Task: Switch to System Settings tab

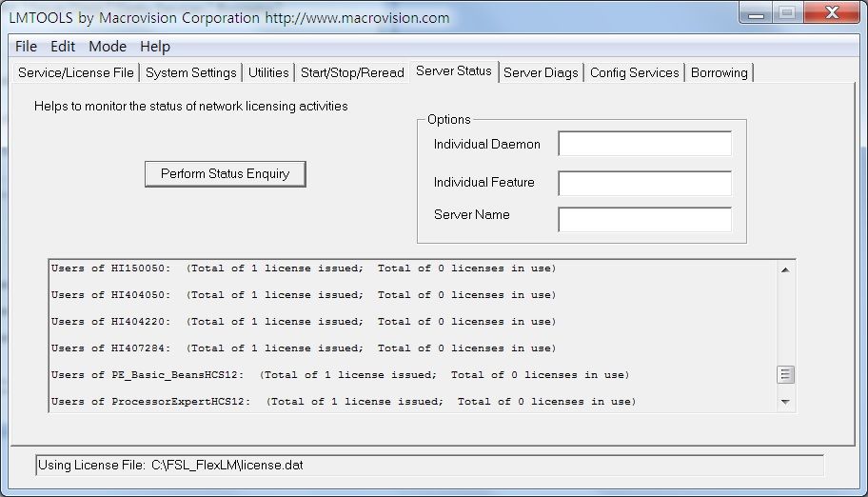Action: click(x=191, y=72)
